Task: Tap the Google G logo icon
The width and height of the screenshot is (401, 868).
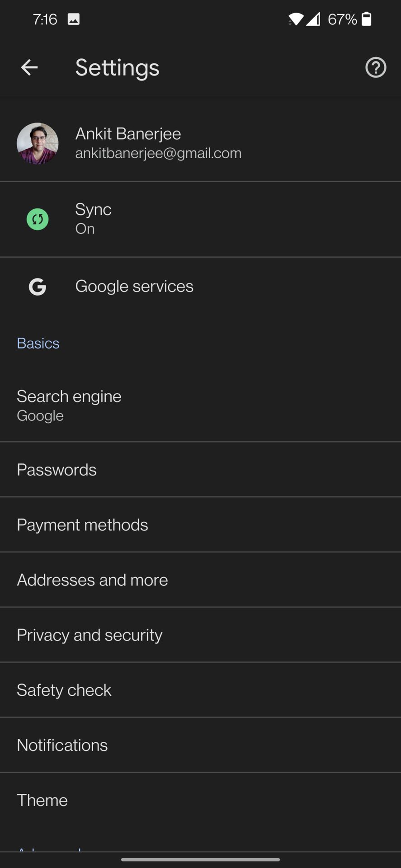Action: tap(38, 287)
